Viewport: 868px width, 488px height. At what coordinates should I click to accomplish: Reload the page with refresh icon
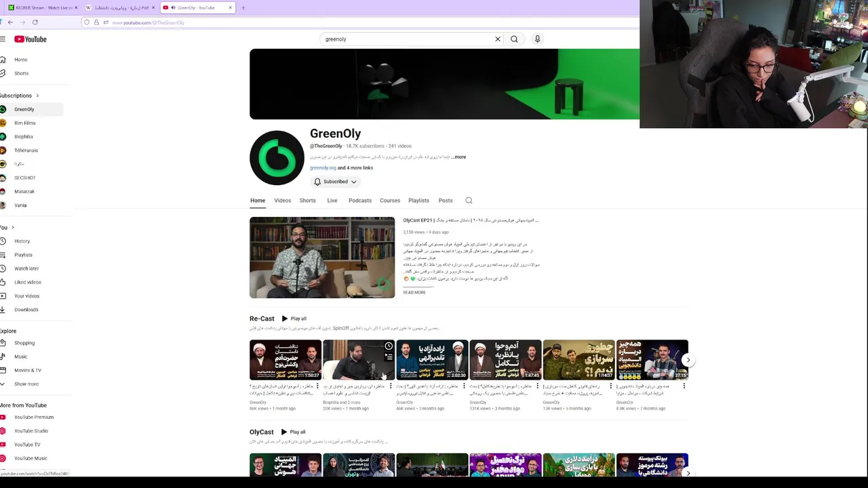click(35, 22)
